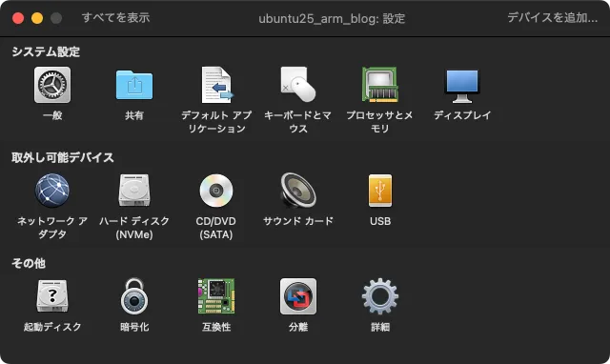Open the 暗号化 (Encryption) lock icon
Screen dimensions: 610x364
(x=134, y=296)
